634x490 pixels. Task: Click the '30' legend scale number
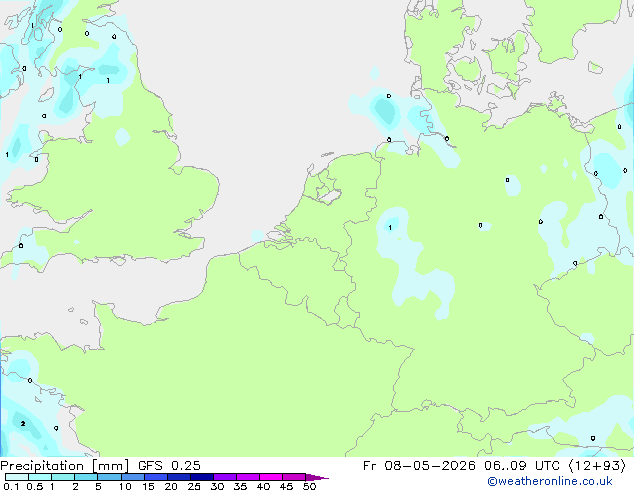click(x=217, y=486)
